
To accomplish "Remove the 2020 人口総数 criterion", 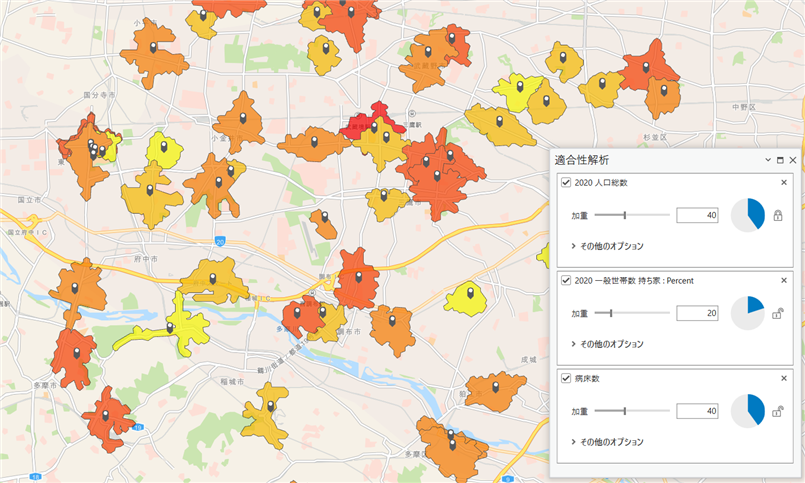I will point(783,182).
